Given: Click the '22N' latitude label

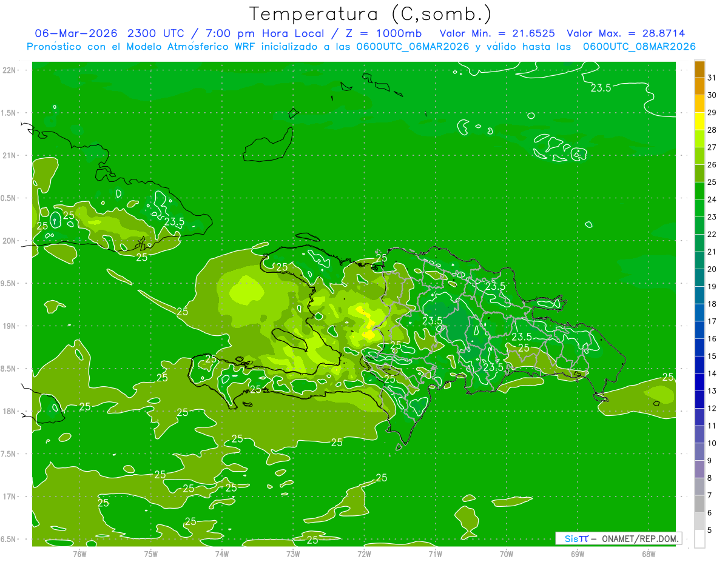Looking at the screenshot, I should [x=10, y=70].
